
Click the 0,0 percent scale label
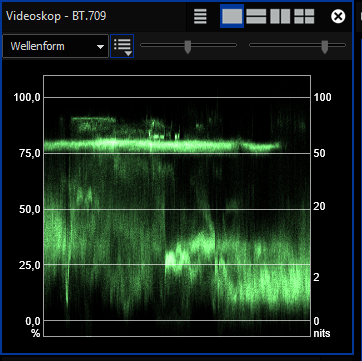tap(33, 321)
